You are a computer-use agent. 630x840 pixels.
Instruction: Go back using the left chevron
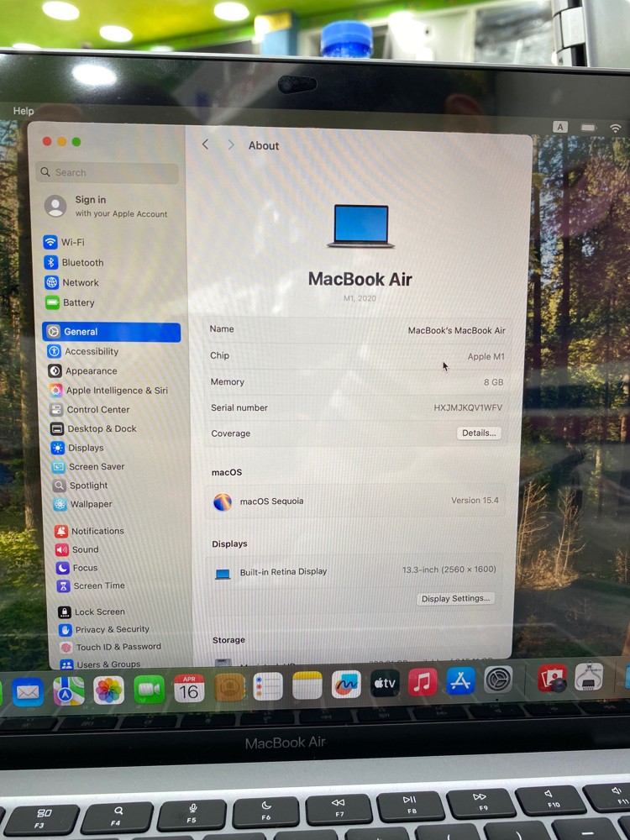coord(205,144)
